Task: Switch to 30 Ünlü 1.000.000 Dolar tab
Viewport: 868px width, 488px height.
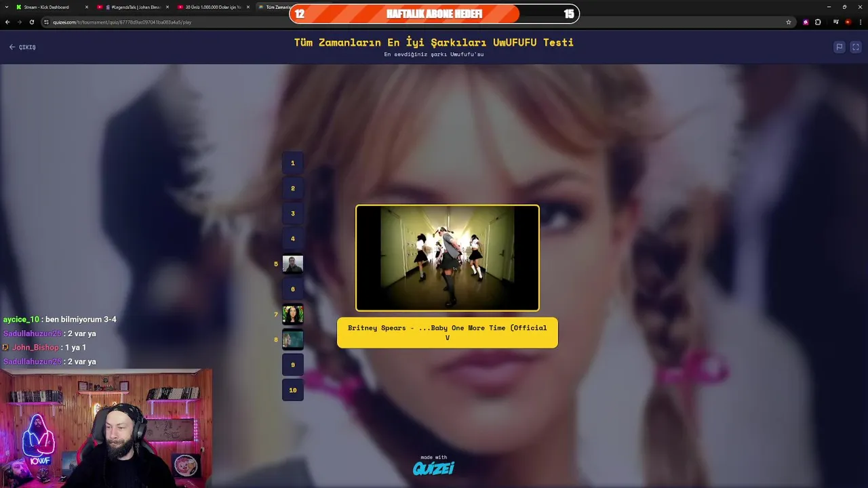Action: (x=212, y=7)
